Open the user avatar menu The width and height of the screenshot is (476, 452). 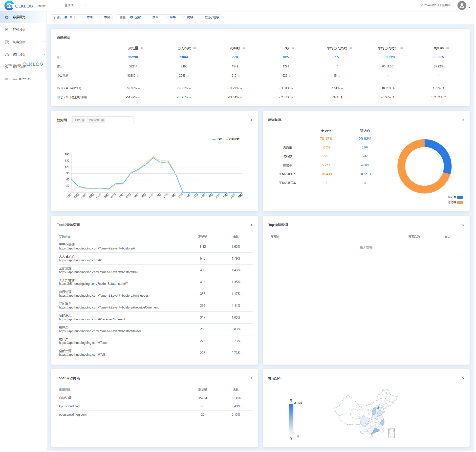pos(462,5)
